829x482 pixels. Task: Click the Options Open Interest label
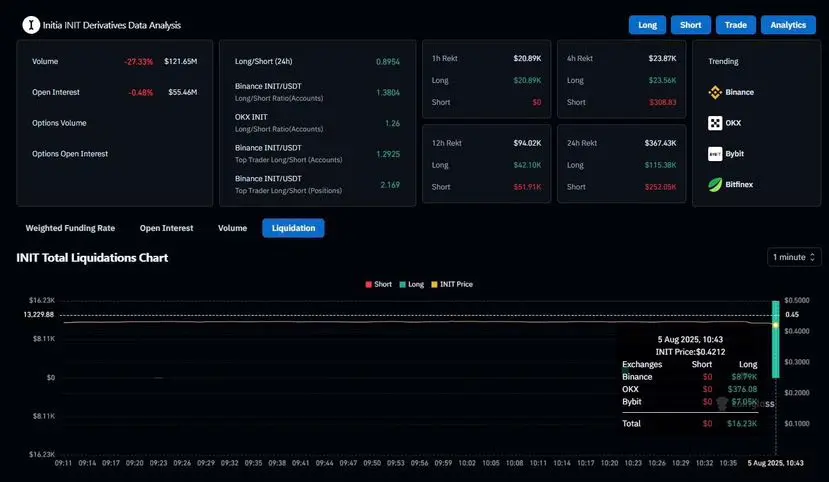tap(70, 154)
